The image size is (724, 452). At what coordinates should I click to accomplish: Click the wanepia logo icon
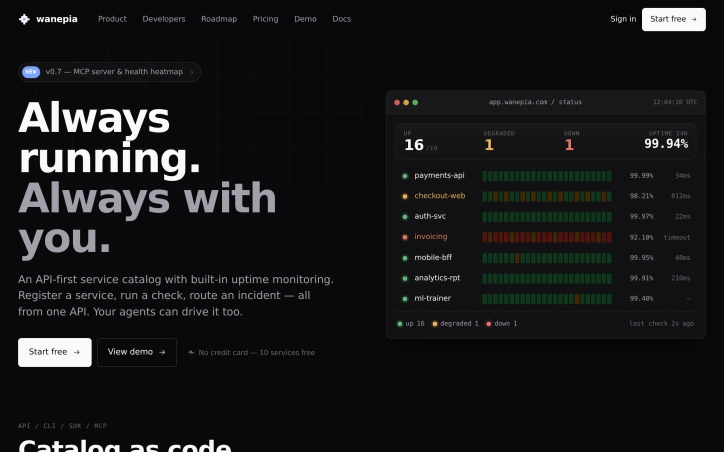24,19
